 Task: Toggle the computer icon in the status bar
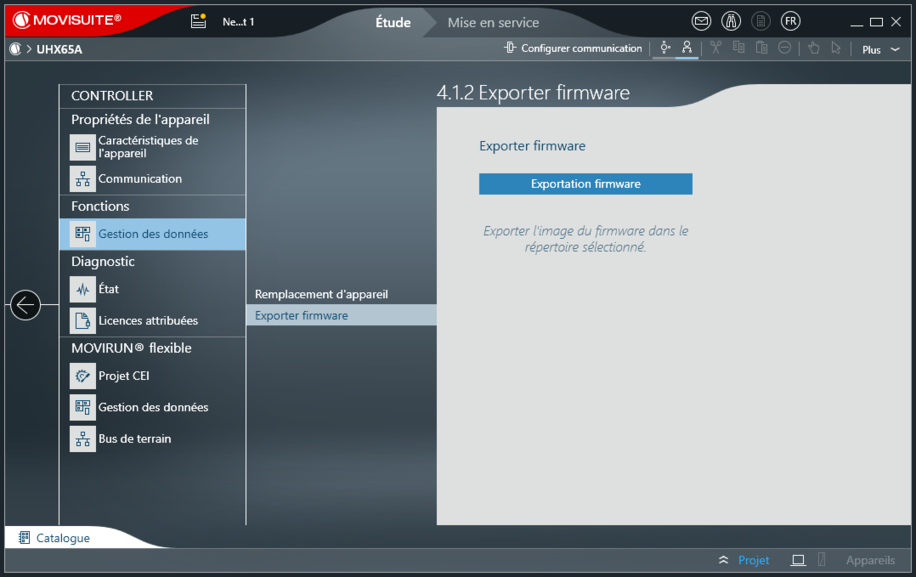click(x=798, y=561)
